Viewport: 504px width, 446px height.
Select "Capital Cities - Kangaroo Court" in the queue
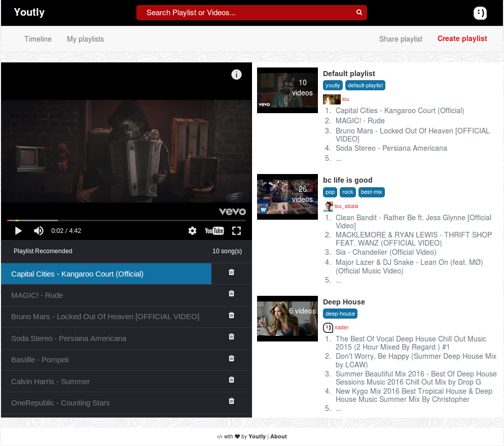[106, 273]
